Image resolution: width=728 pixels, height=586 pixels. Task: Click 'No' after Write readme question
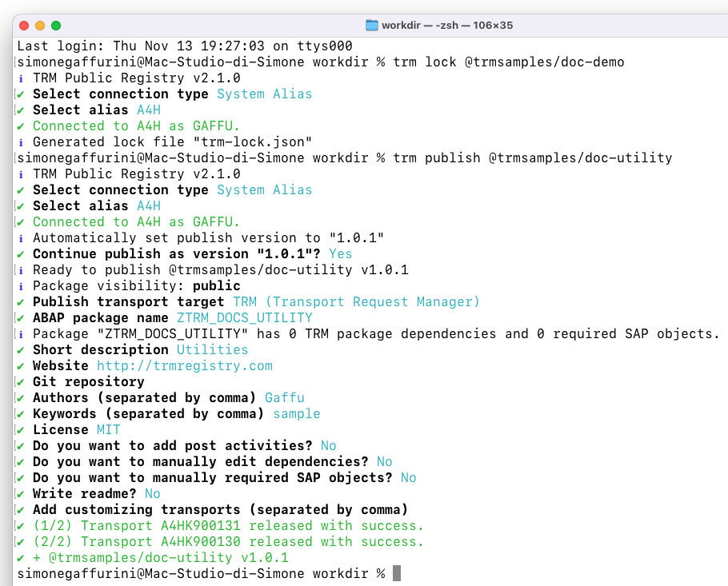pos(152,494)
